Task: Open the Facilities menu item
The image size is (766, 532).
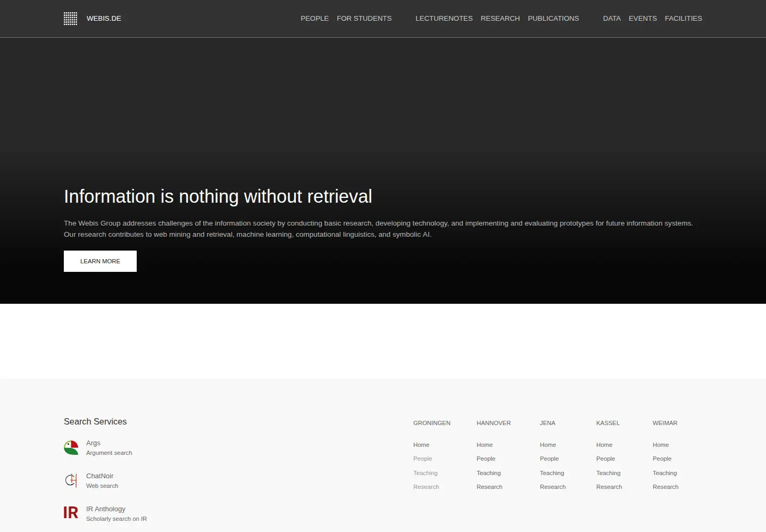Action: (x=684, y=19)
